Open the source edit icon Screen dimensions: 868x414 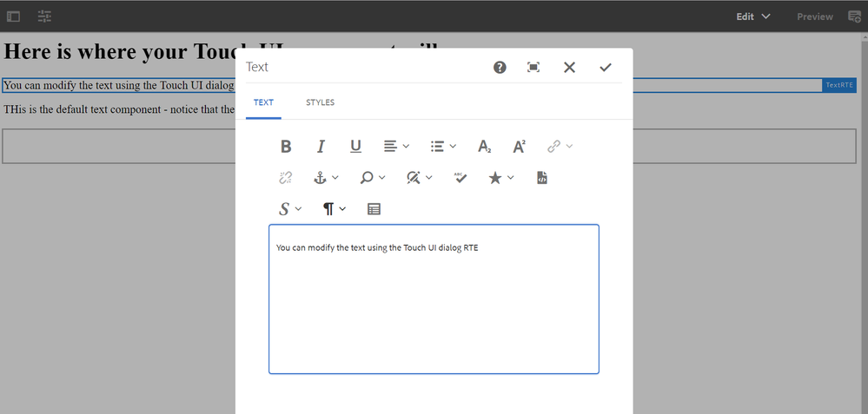click(x=542, y=178)
